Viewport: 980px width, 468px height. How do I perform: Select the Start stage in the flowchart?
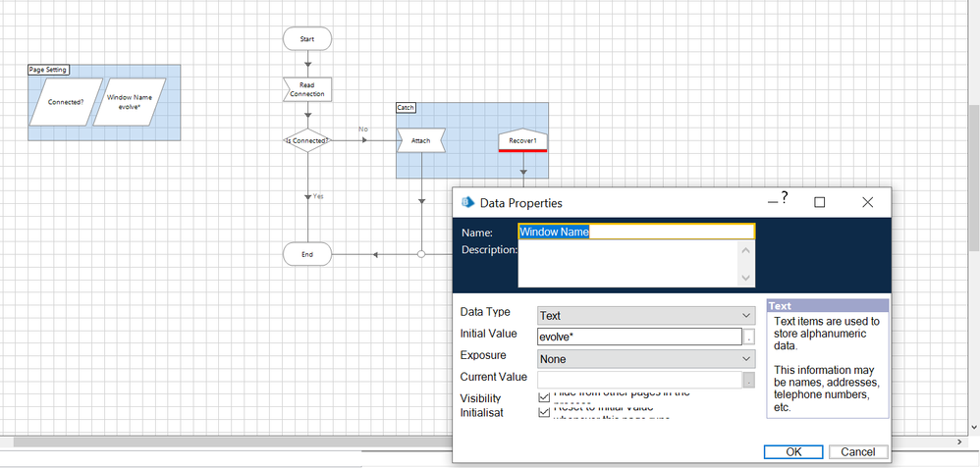(307, 38)
